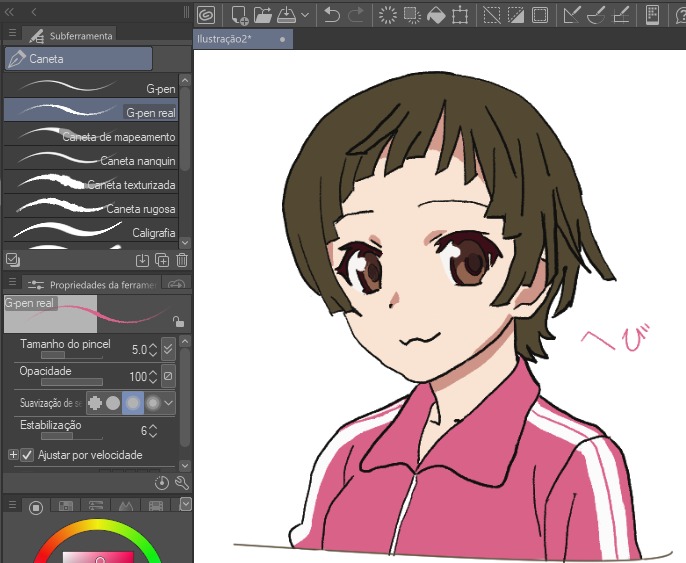This screenshot has height=563, width=686.
Task: Select the G-pen subtool
Action: tap(91, 86)
